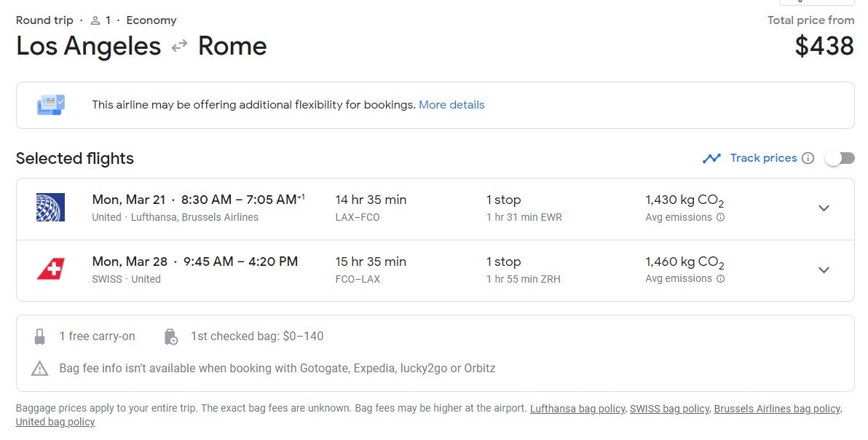This screenshot has width=868, height=440.
Task: Open the Round trip selector
Action: pyautogui.click(x=44, y=20)
